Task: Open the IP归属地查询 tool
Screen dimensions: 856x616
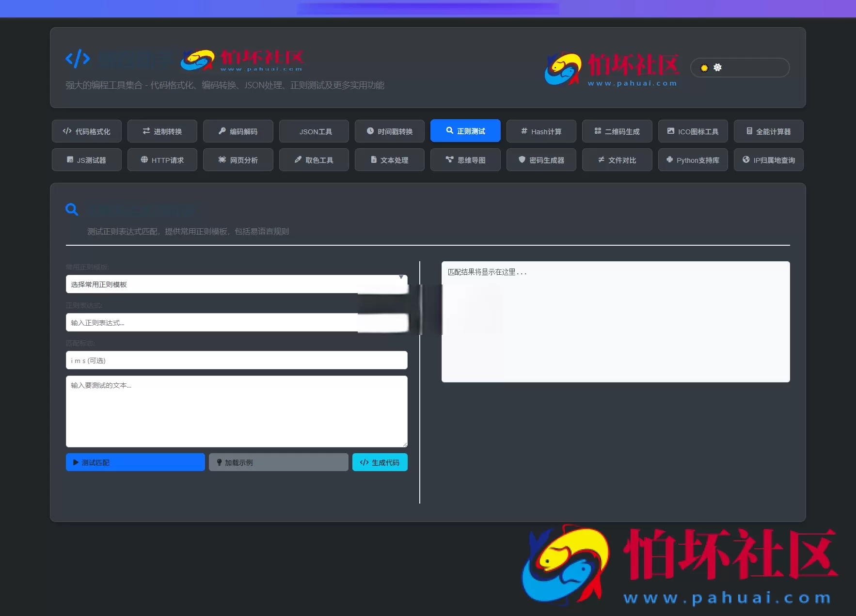Action: [x=768, y=160]
